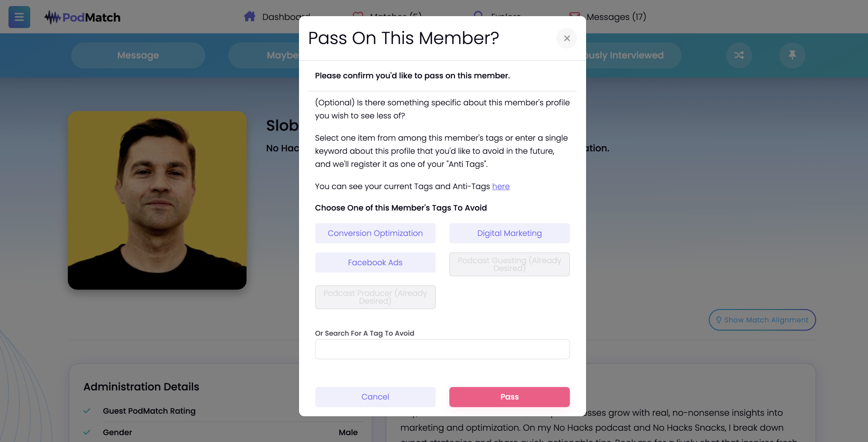
Task: Open the hamburger navigation menu
Action: 19,17
